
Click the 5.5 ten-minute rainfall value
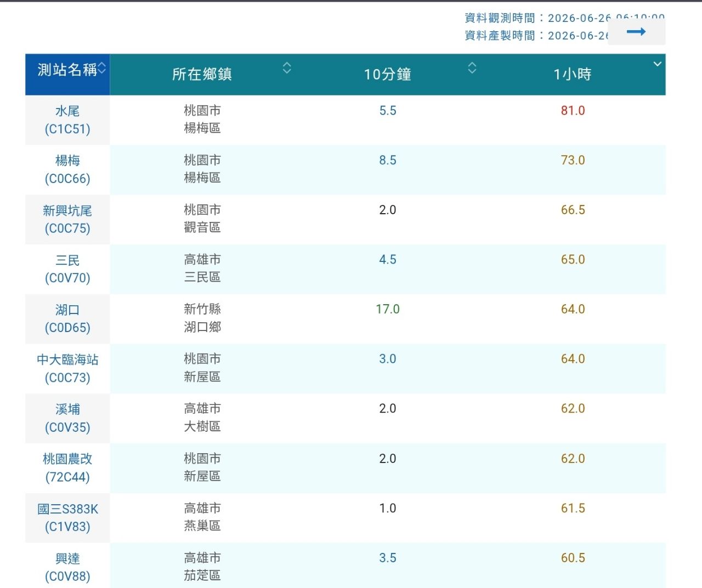pos(388,111)
